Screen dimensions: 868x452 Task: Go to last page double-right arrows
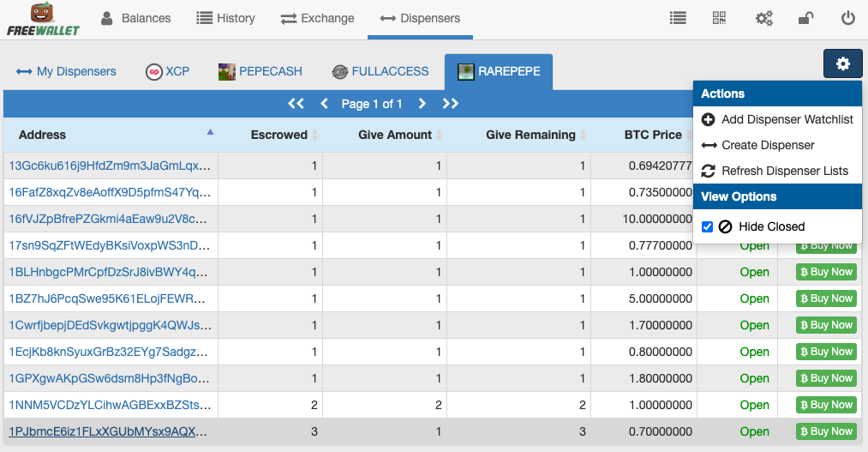pyautogui.click(x=450, y=104)
